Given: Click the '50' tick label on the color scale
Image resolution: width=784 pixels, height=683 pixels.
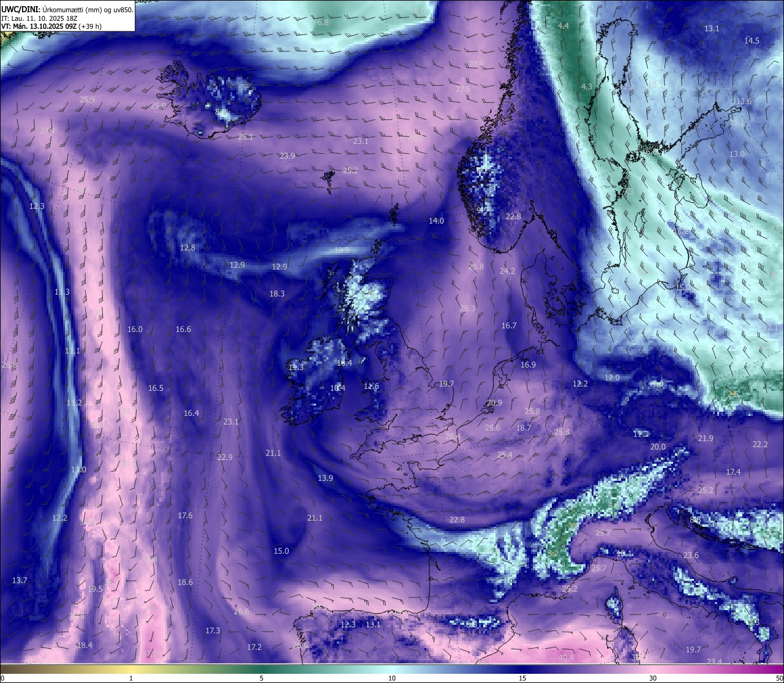Looking at the screenshot, I should [778, 678].
